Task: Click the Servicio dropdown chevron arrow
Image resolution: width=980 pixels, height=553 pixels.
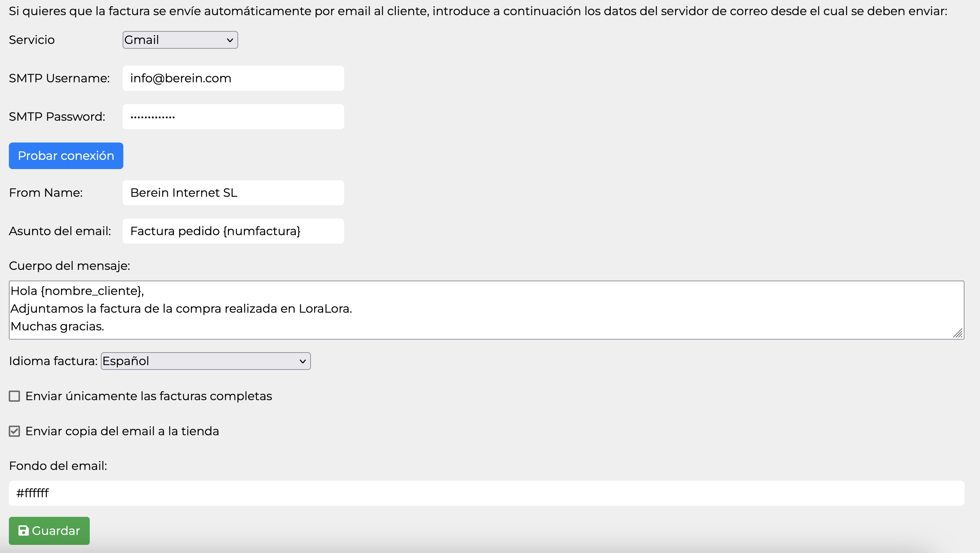Action: pyautogui.click(x=230, y=40)
